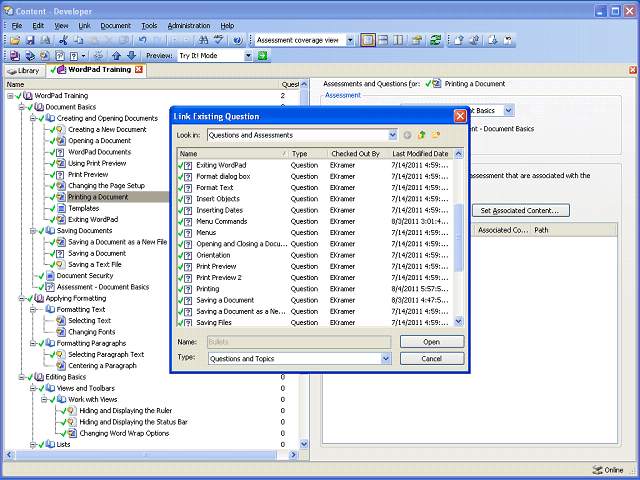The image size is (640, 480).
Task: Click the Move Down blue arrow icon
Action: pyautogui.click(x=131, y=56)
